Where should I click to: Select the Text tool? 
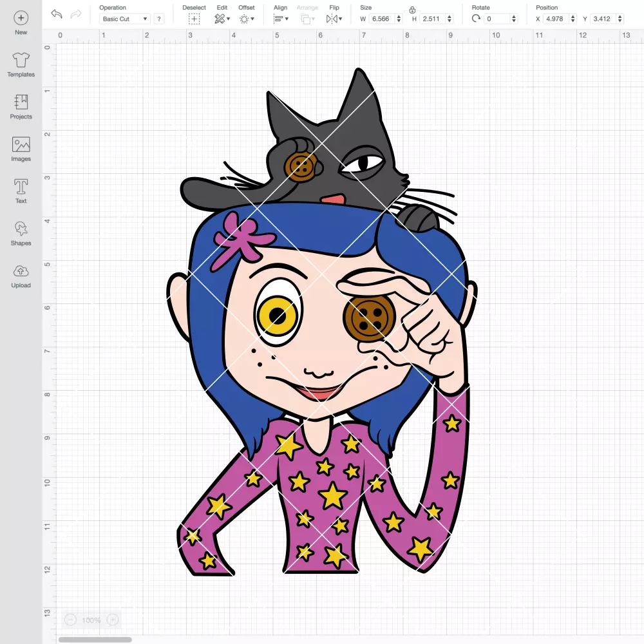tap(21, 191)
